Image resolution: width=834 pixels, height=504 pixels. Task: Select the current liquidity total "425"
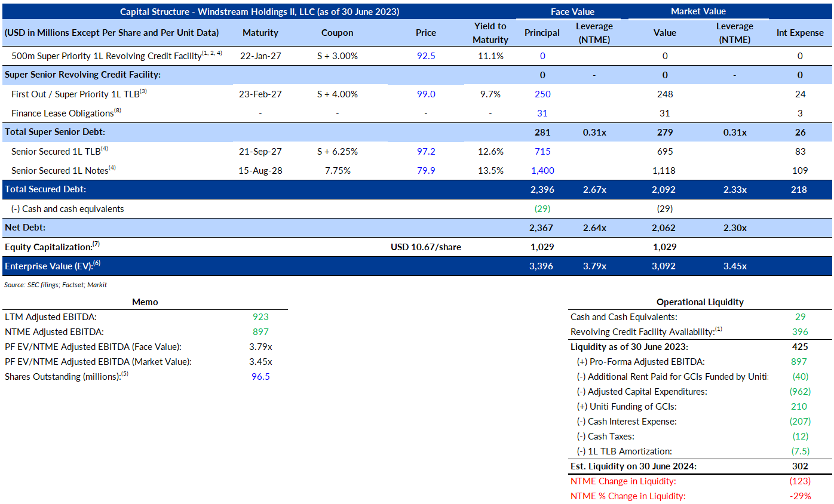click(x=801, y=347)
